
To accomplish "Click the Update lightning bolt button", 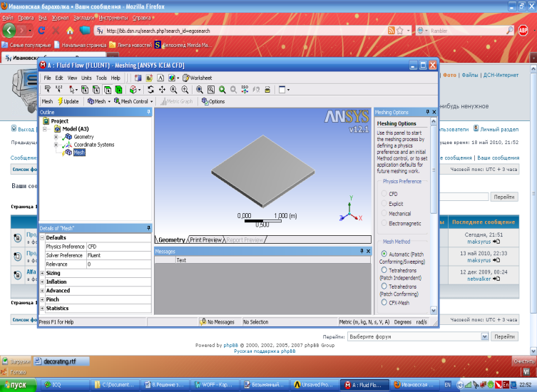I will pyautogui.click(x=68, y=101).
